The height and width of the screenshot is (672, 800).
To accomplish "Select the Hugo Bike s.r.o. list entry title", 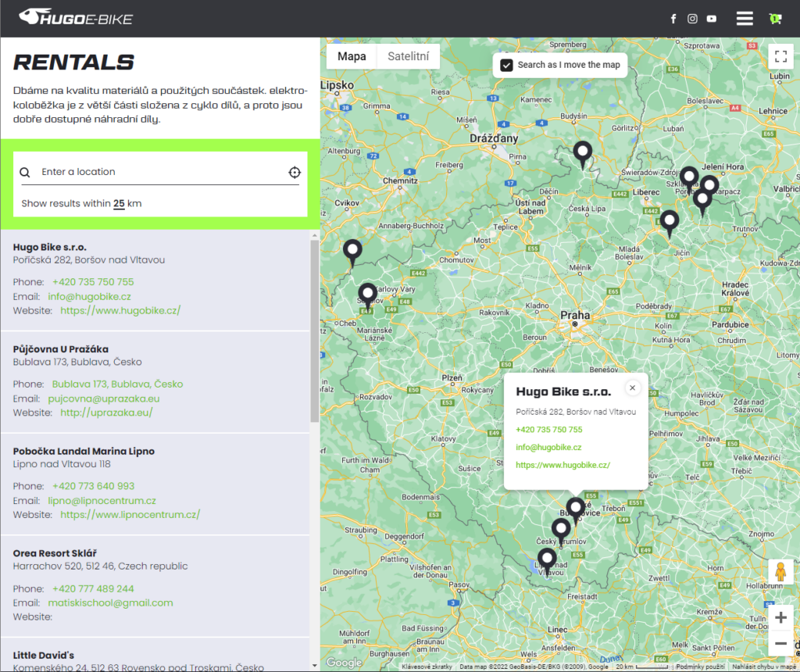I will tap(50, 247).
